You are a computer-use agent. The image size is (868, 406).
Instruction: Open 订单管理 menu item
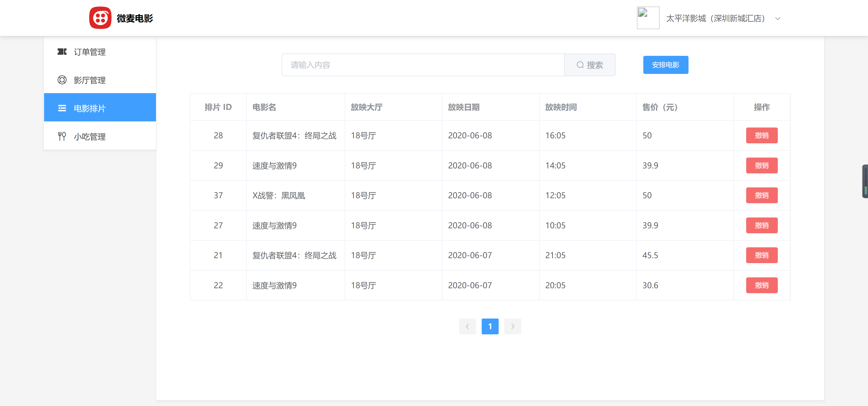[90, 52]
